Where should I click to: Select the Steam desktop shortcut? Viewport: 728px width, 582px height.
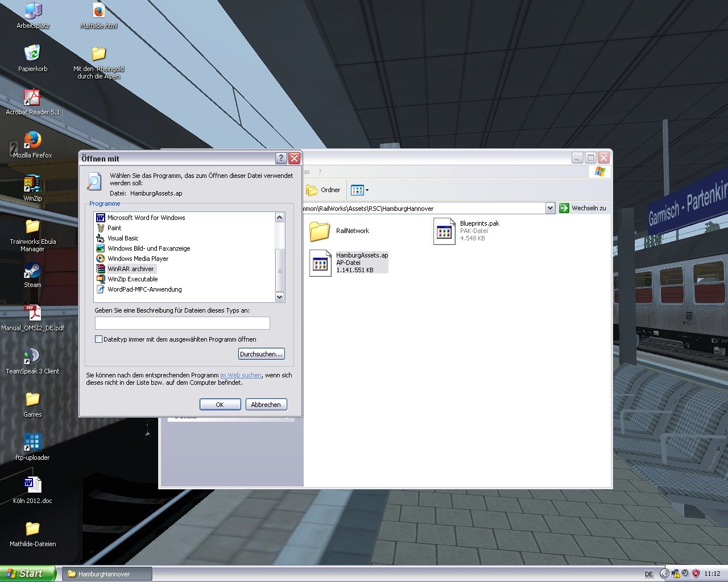[33, 275]
